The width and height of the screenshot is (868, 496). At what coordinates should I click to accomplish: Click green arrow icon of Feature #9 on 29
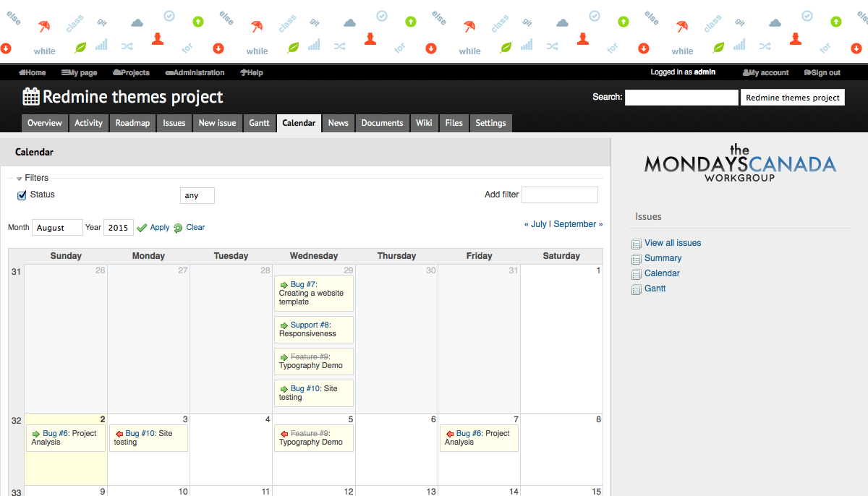pos(284,358)
